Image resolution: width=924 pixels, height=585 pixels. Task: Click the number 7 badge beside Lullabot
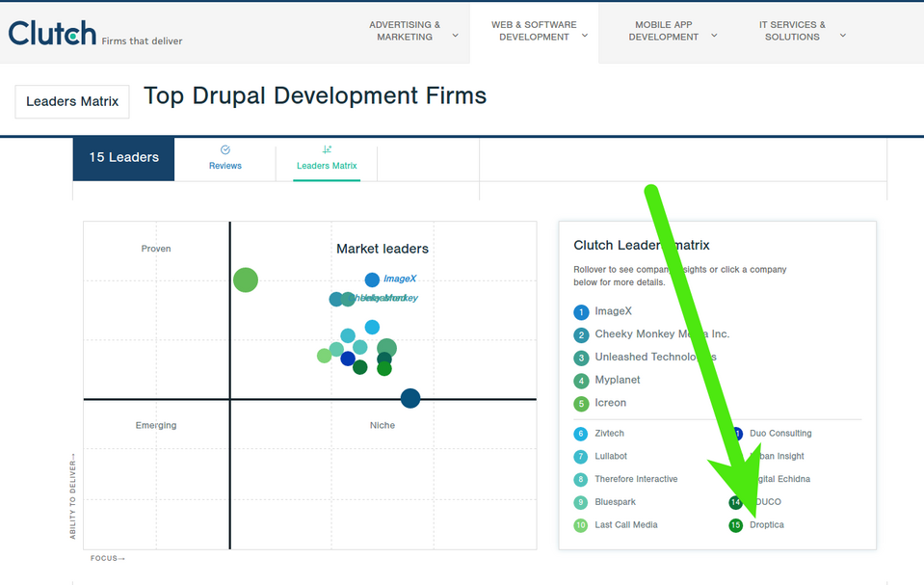[580, 457]
